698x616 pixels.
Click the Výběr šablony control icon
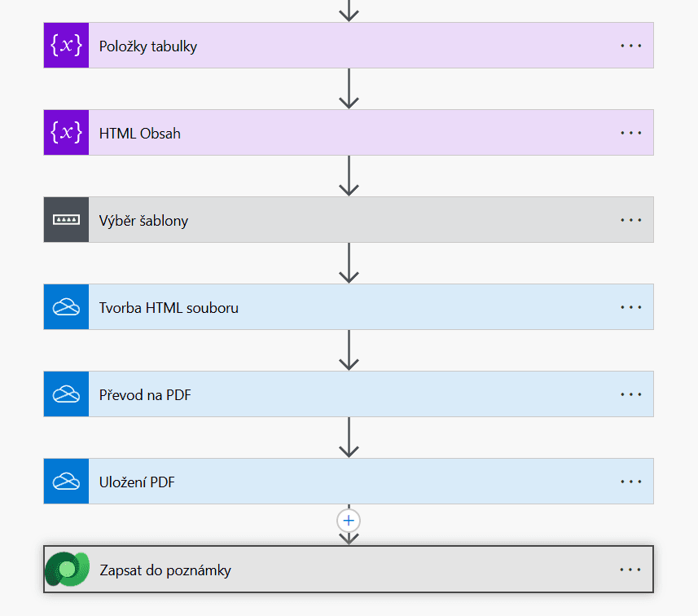[66, 220]
